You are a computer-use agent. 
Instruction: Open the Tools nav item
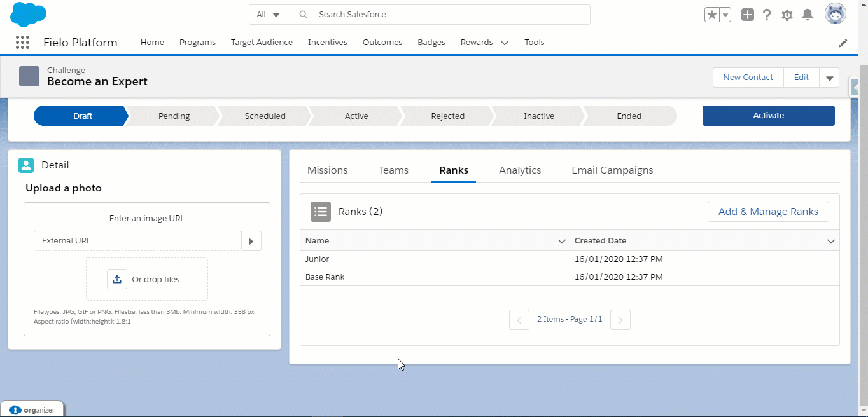[x=535, y=43]
